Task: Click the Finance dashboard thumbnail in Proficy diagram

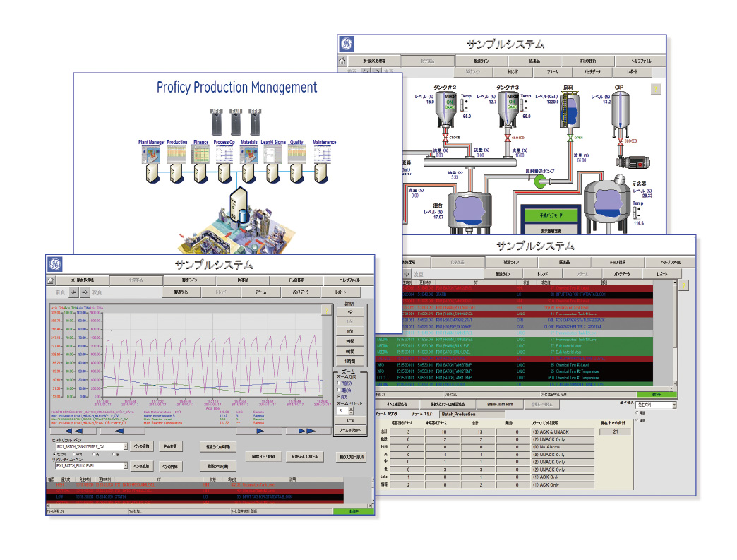Action: 202,155
